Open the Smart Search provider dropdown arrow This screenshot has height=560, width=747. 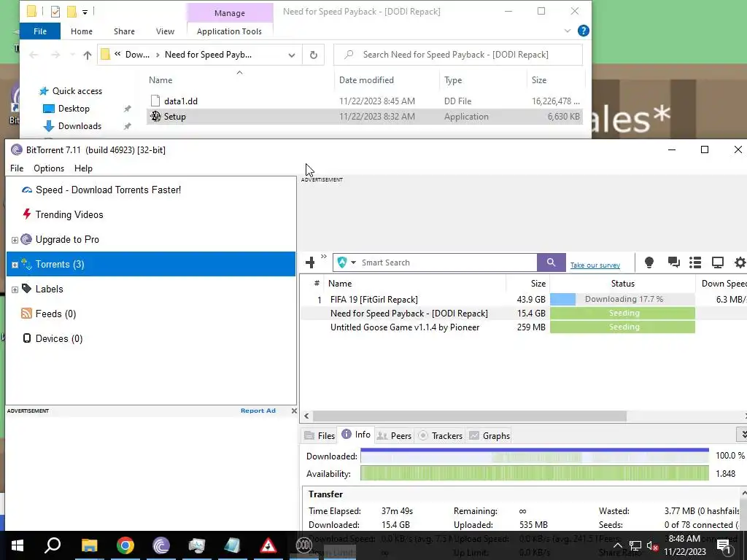point(353,262)
